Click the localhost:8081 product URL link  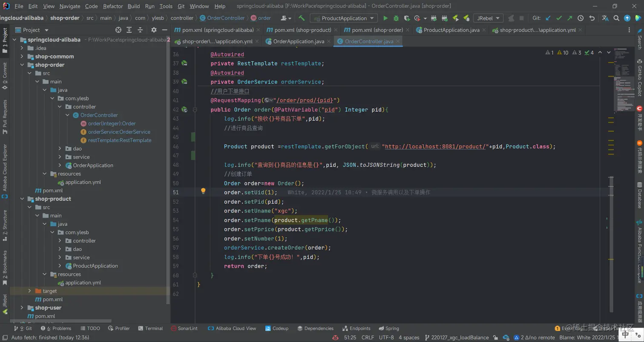point(435,146)
